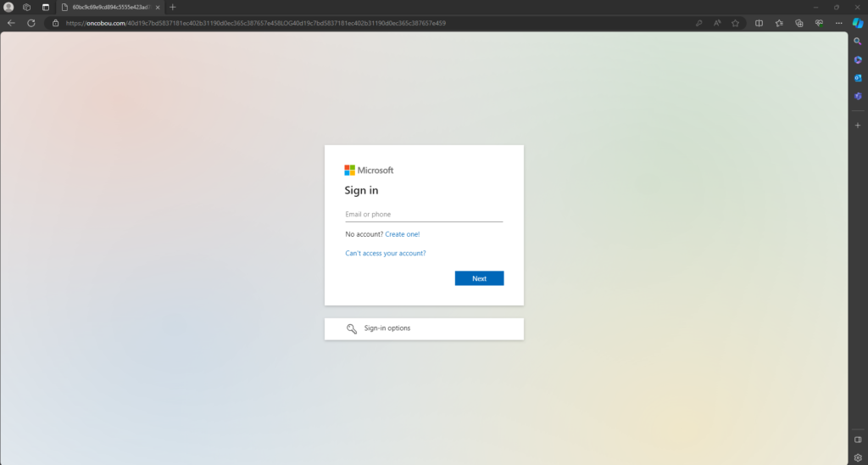Toggle the sidebar panel visibility icon
The image size is (868, 465).
click(858, 440)
